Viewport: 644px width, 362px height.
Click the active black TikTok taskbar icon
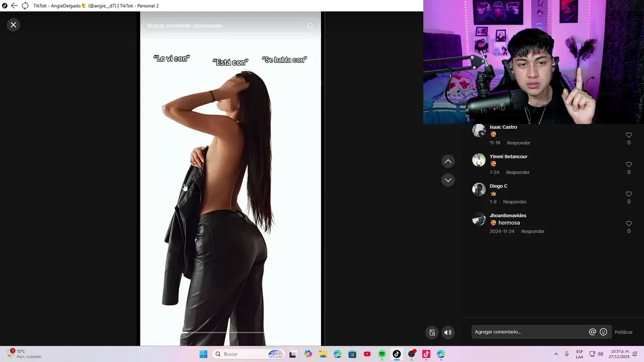pyautogui.click(x=396, y=354)
